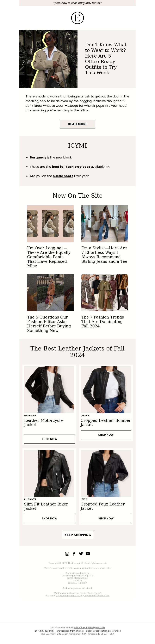The height and width of the screenshot is (644, 155).
Task: Click the Everygirl E logo
Action: [77, 18]
